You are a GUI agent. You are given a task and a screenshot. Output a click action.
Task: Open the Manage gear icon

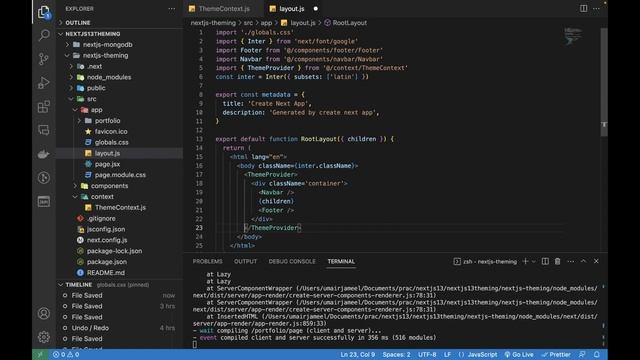(x=44, y=337)
